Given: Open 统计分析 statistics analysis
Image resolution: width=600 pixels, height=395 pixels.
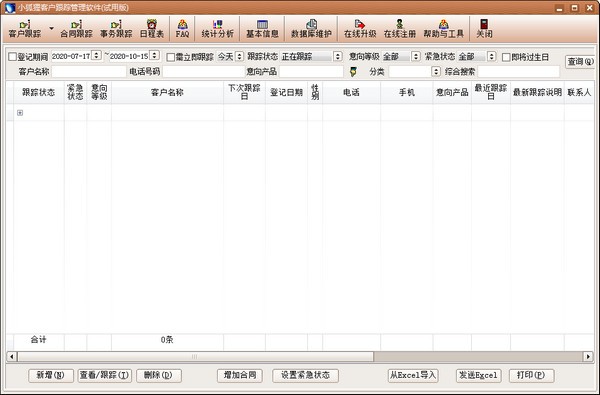Looking at the screenshot, I should click(x=217, y=29).
